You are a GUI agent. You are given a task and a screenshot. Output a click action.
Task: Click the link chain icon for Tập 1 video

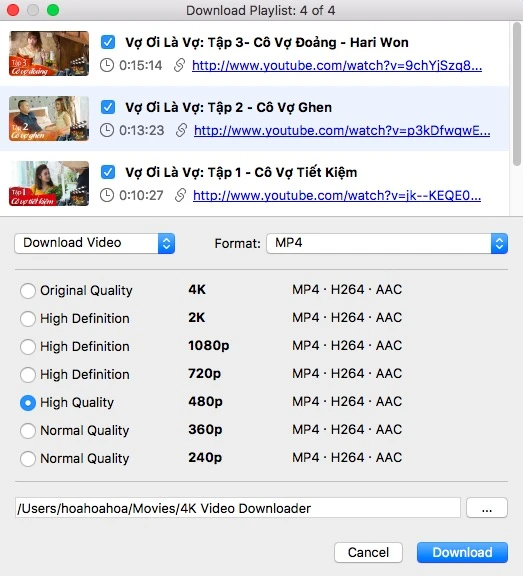[x=180, y=195]
